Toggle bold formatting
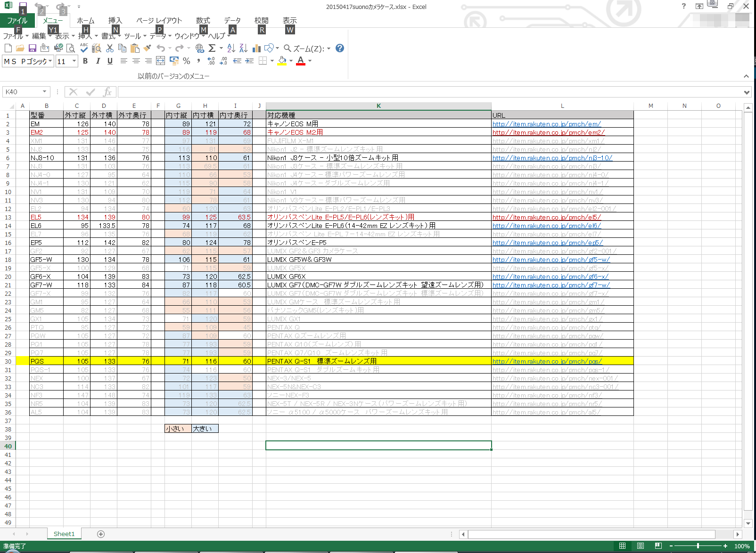 85,61
